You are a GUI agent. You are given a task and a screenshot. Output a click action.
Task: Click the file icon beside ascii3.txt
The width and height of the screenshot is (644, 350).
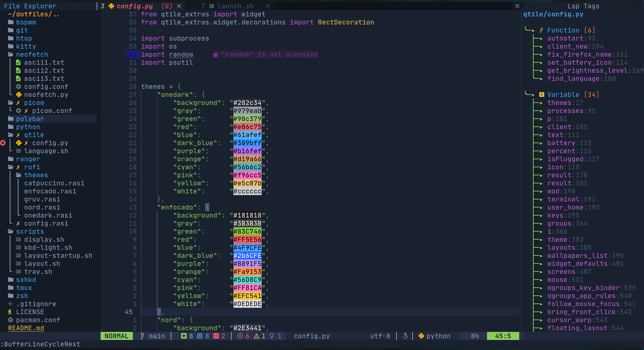pyautogui.click(x=18, y=78)
